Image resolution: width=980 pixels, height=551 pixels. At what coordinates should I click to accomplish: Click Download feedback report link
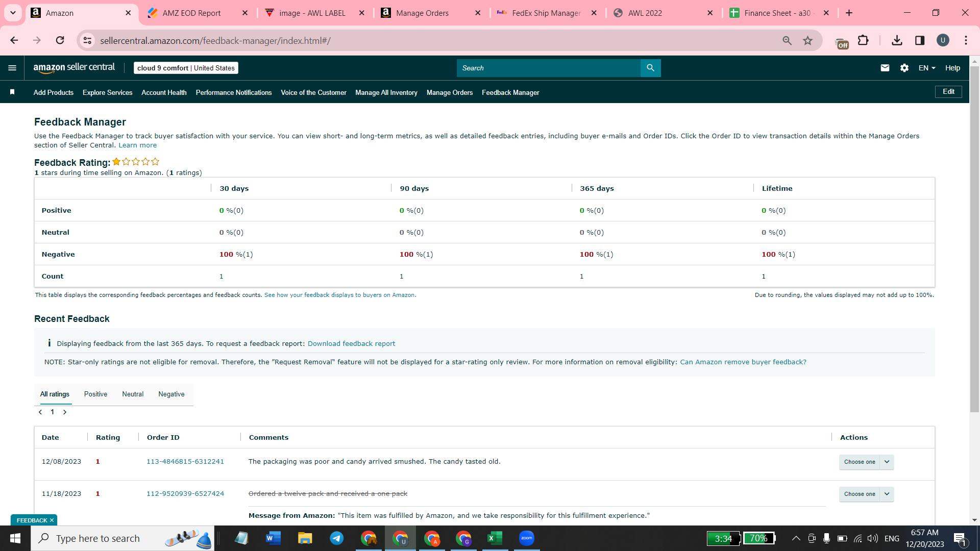[351, 344]
